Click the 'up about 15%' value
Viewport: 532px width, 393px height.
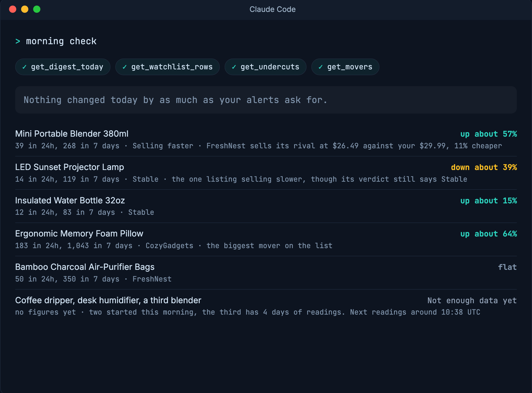click(489, 201)
